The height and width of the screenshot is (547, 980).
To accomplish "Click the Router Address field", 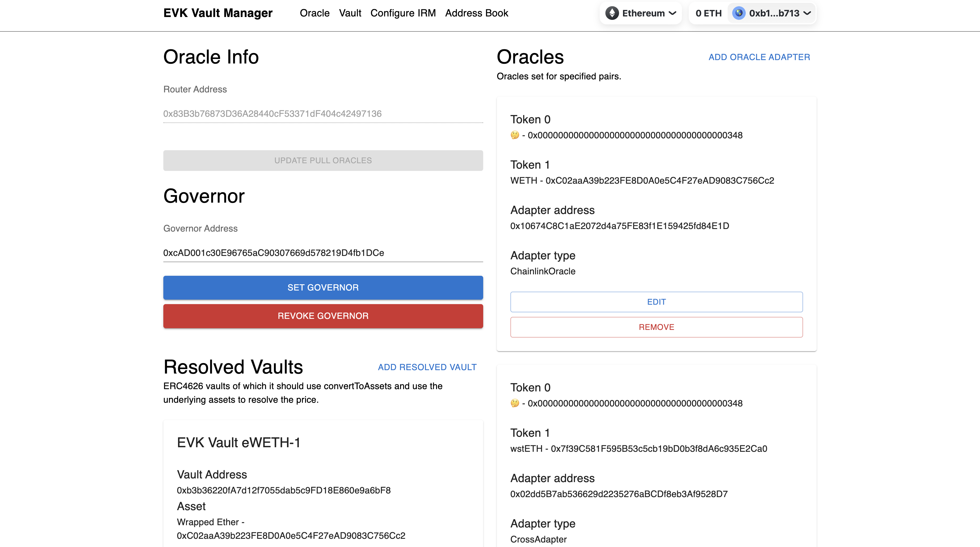I will pos(323,114).
